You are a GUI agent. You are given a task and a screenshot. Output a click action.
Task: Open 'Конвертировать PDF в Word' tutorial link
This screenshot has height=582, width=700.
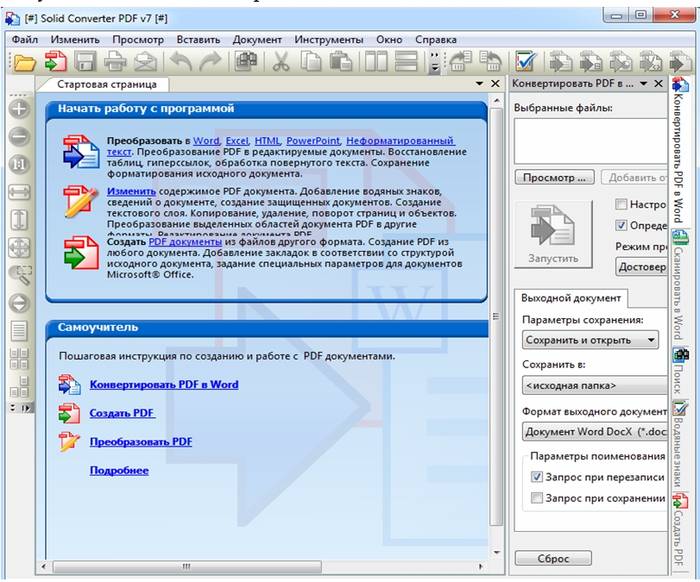tap(164, 384)
